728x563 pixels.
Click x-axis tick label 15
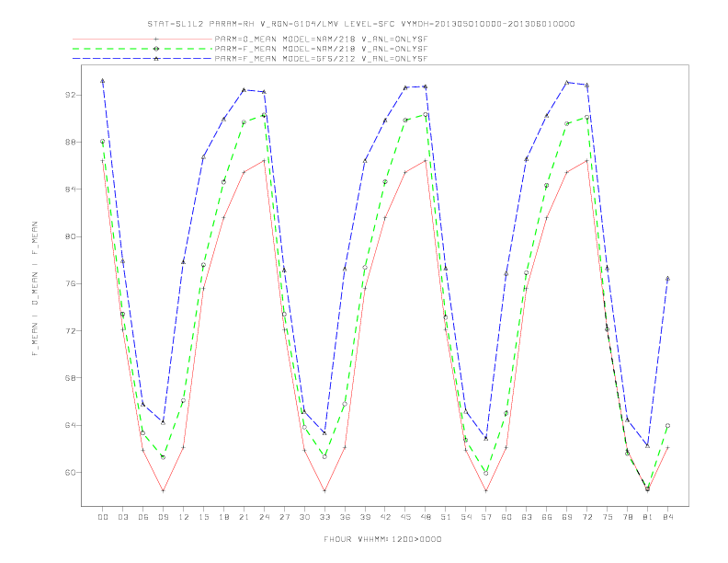203,517
